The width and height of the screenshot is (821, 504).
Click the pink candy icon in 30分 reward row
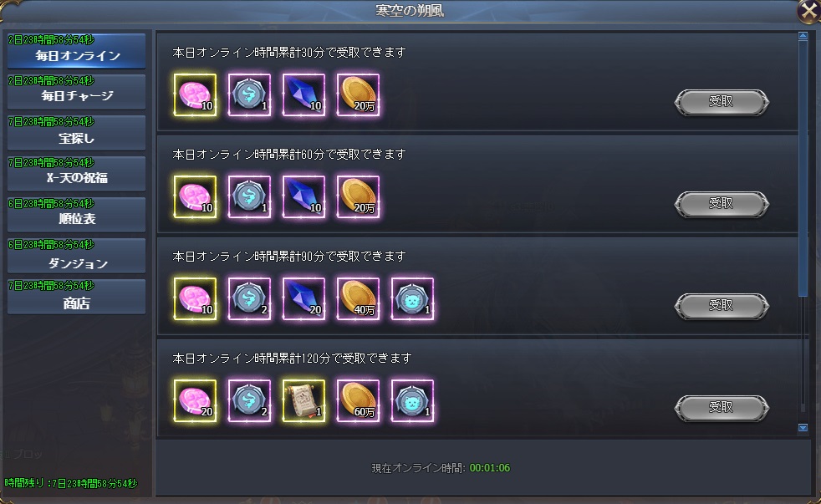195,94
